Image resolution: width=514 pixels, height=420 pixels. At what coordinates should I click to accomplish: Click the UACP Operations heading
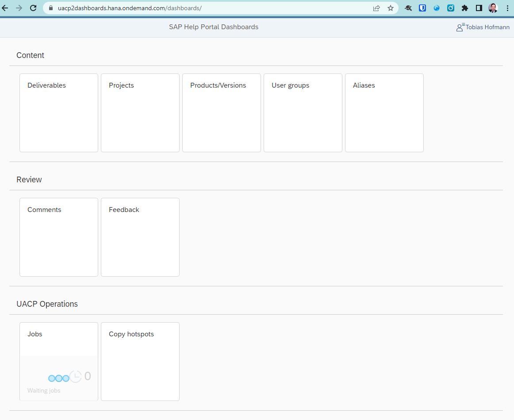tap(47, 304)
